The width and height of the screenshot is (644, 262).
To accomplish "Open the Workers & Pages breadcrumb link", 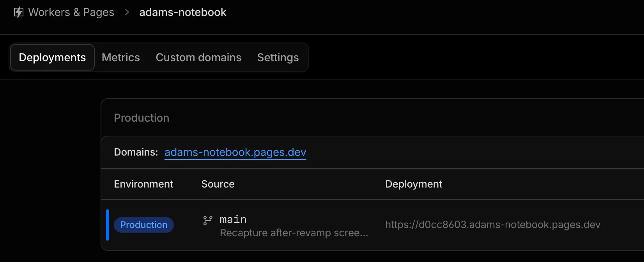I will coord(71,12).
